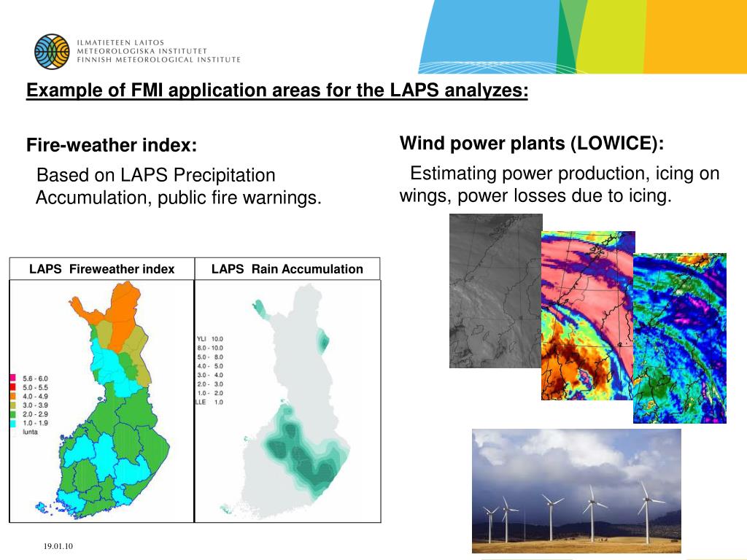Screen dimensions: 747x560
Task: Click the 'FINNISH METEOROLOGICAL INSTITUTE' text line
Action: 158,60
